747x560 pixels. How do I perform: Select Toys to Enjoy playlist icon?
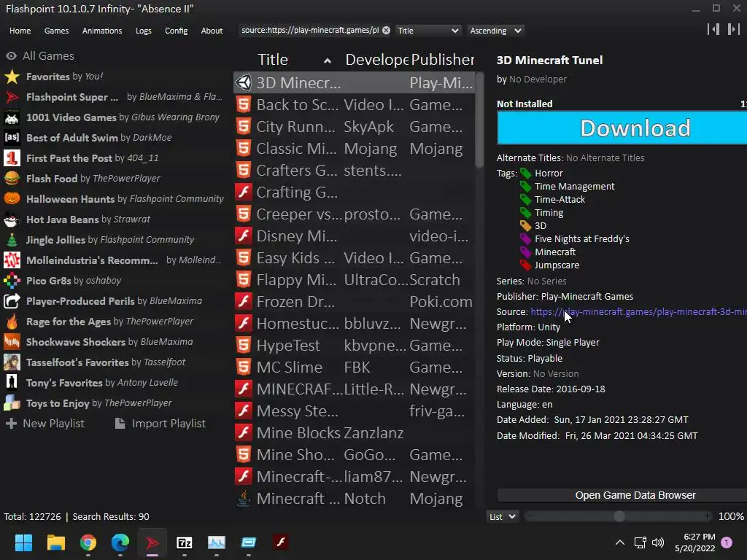12,403
